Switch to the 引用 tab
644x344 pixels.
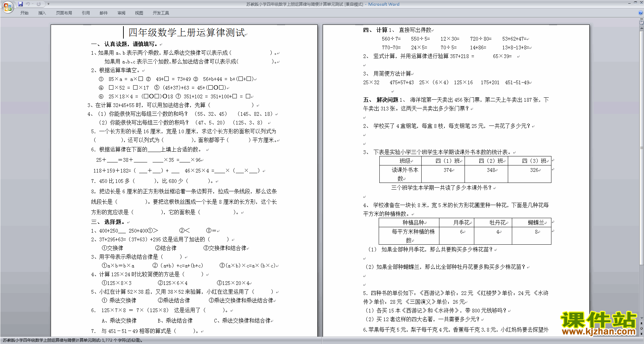(x=86, y=13)
